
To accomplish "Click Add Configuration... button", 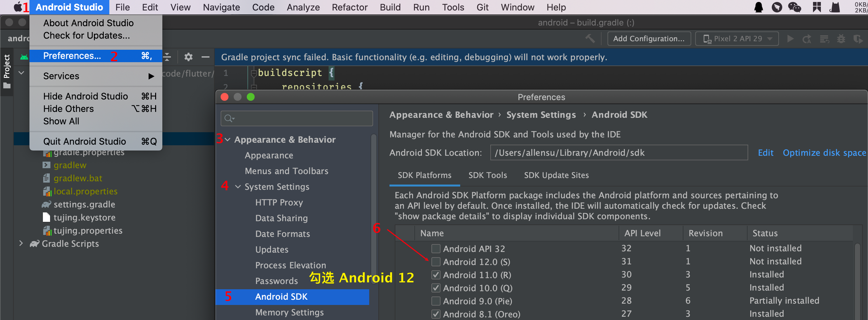I will 649,38.
